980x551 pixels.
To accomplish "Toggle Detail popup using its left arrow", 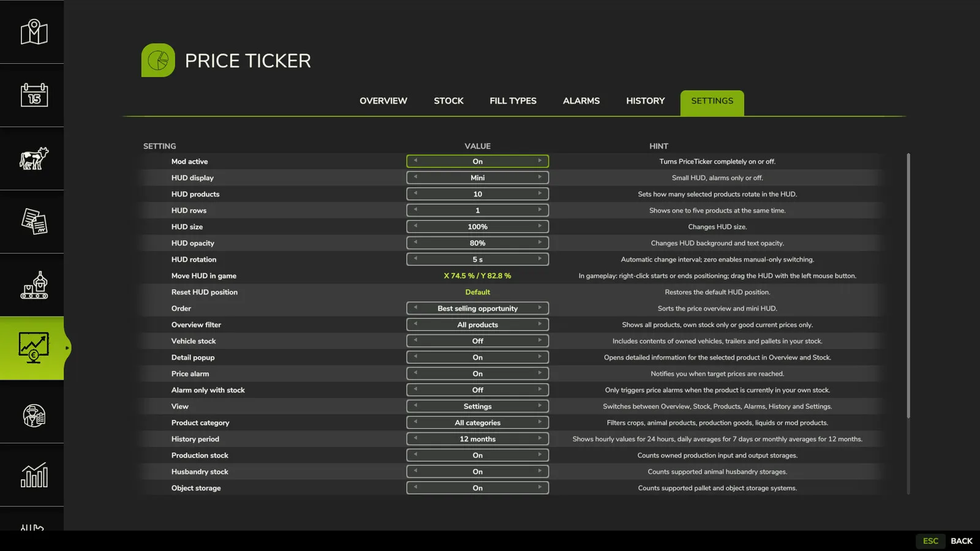I will click(415, 357).
